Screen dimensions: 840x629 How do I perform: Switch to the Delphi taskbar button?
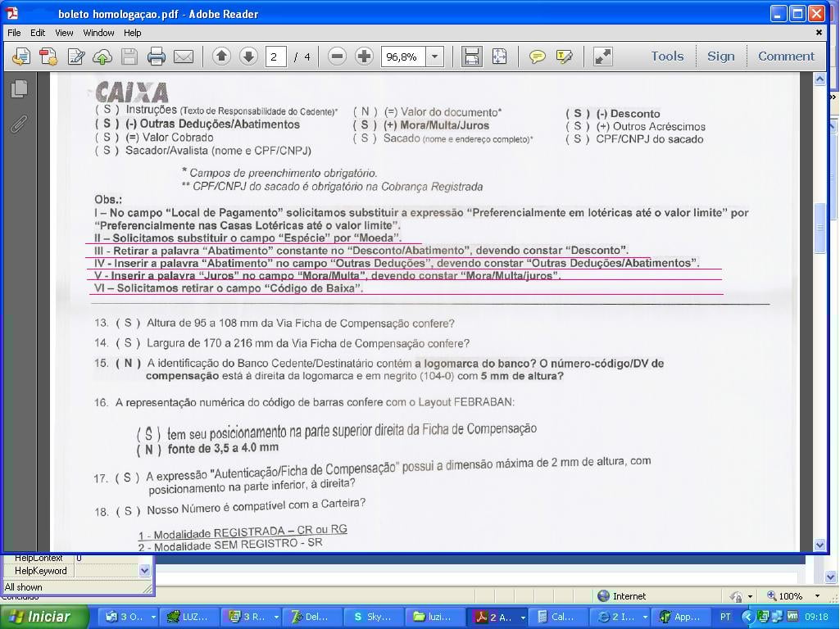(311, 617)
